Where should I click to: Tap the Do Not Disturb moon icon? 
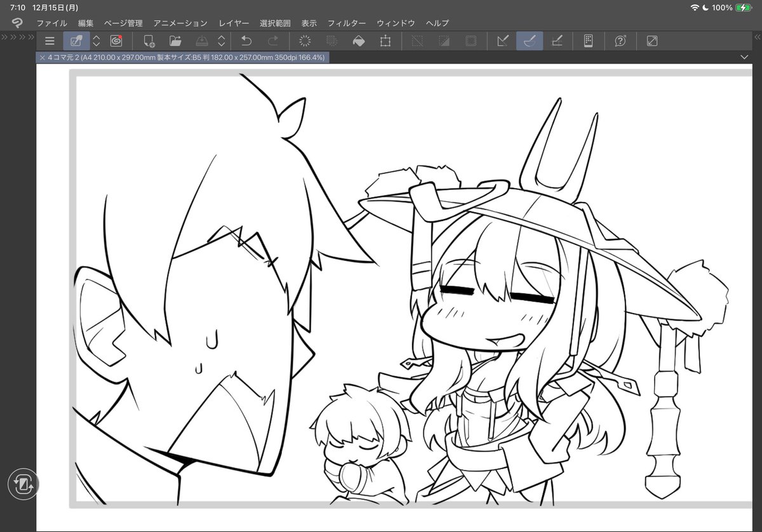click(x=705, y=8)
